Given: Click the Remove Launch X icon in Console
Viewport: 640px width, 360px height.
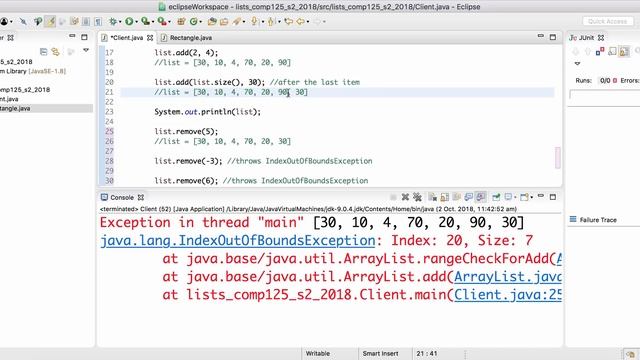Looking at the screenshot, I should 405,197.
